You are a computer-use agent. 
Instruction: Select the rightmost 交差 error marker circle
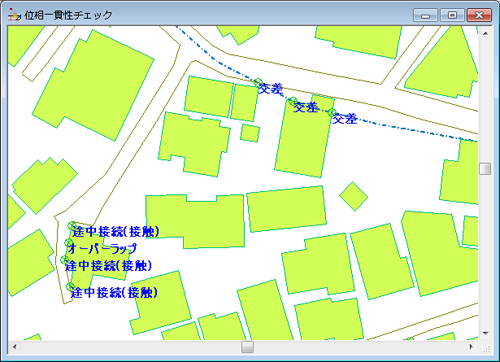(x=332, y=113)
